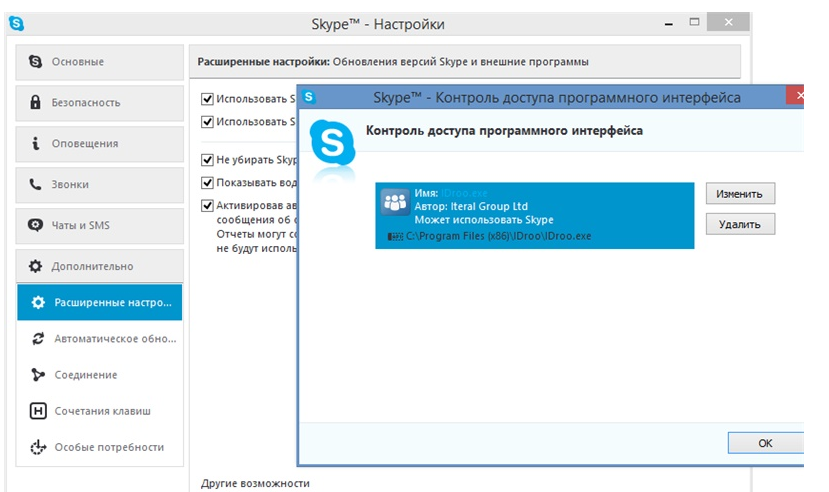Image resolution: width=829 pixels, height=492 pixels.
Task: Click Изменить button in access control dialog
Action: [x=740, y=193]
